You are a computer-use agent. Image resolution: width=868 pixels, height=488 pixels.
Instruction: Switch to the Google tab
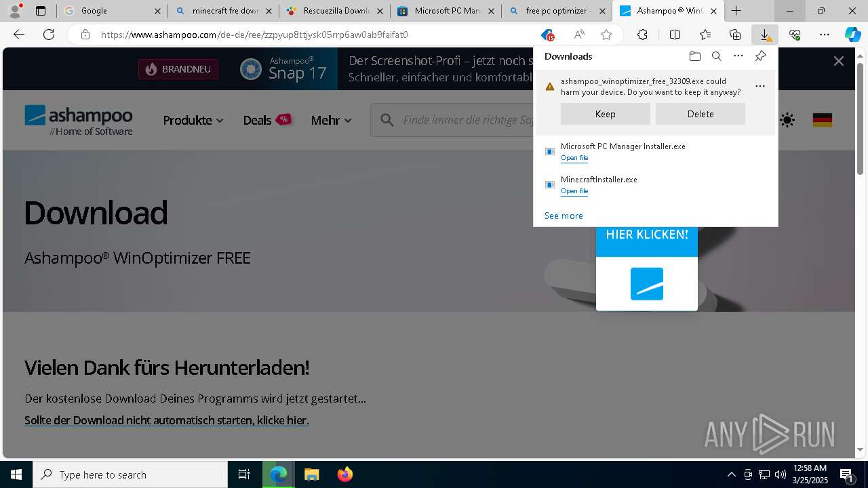[112, 11]
